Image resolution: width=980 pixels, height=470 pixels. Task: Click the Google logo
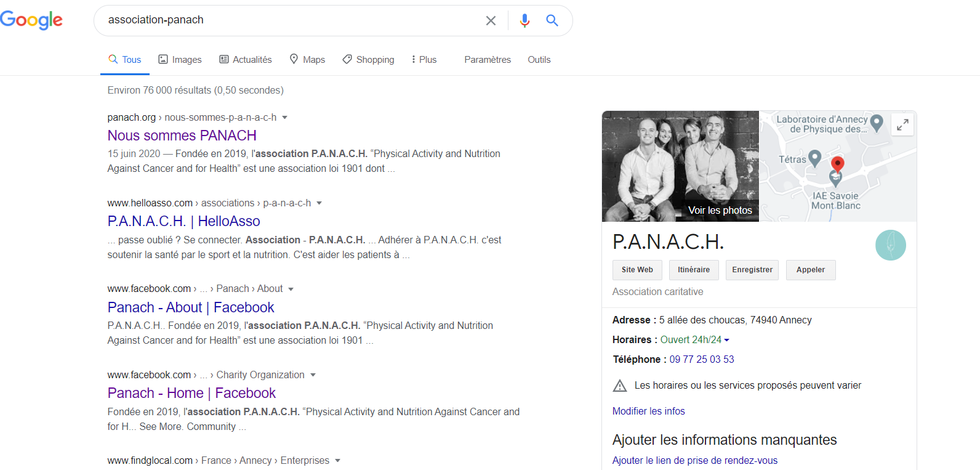[31, 20]
